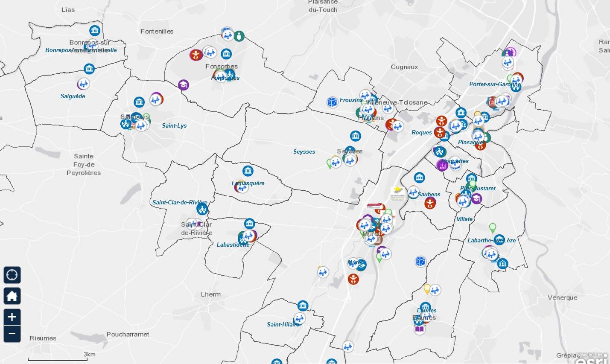Select the town hall marker above Saubens

point(420,178)
